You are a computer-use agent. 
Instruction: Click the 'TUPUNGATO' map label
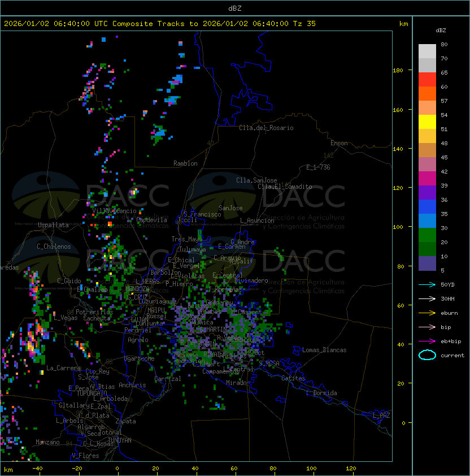click(x=92, y=393)
